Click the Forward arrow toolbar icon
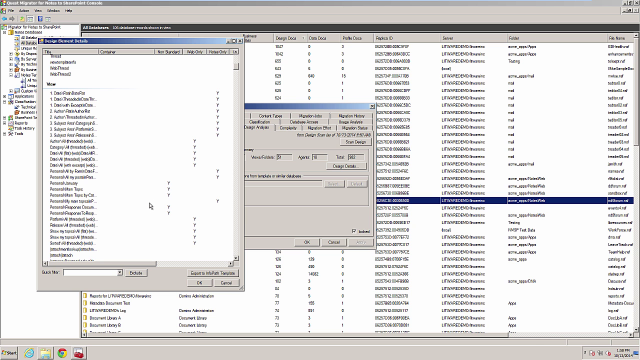 point(12,19)
